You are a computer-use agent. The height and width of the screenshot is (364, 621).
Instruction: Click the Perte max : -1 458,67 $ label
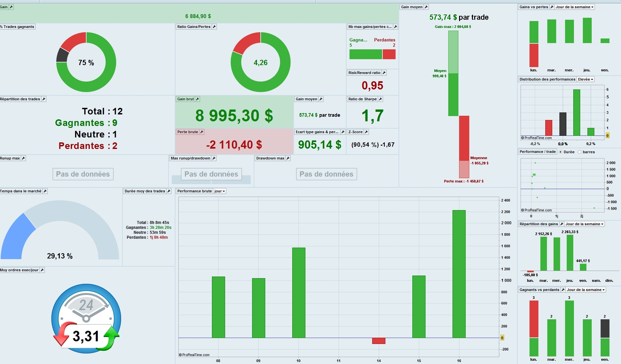[464, 181]
